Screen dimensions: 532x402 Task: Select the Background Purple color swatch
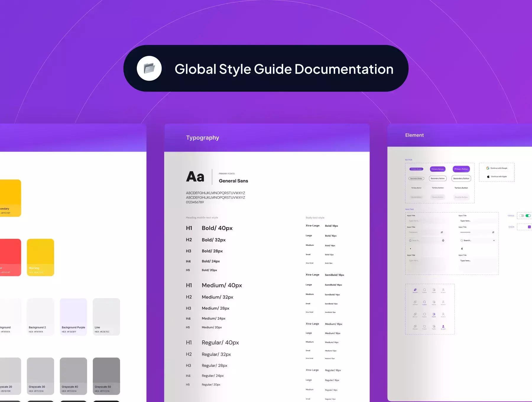73,317
